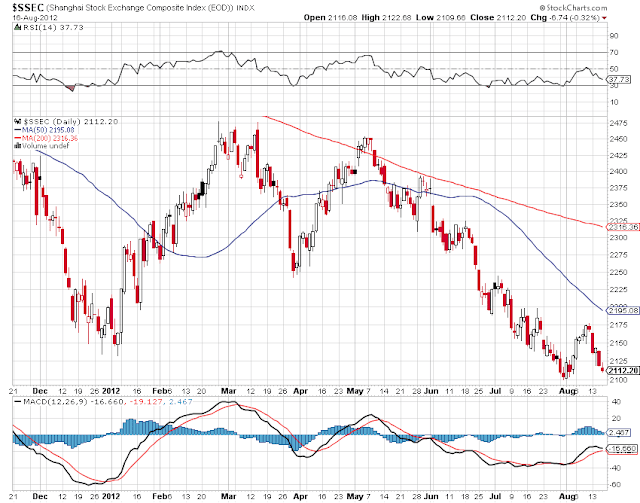Click the 40 level on MACD axis
This screenshot has width=640, height=503.
(616, 402)
